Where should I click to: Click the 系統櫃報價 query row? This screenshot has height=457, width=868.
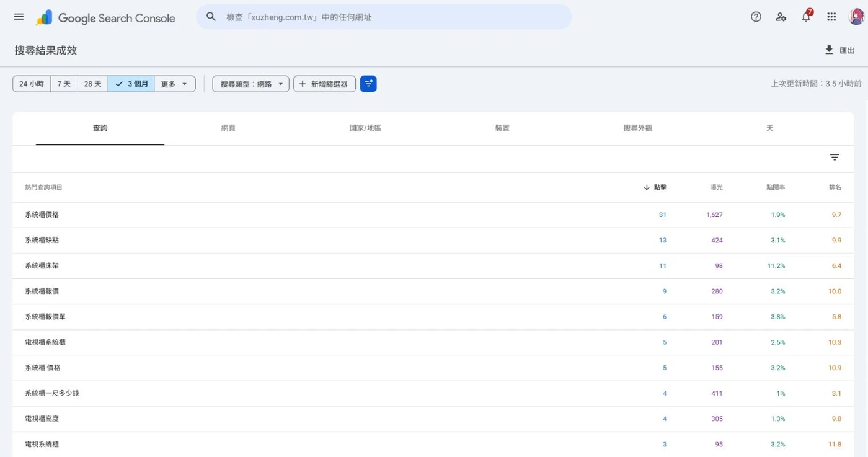(x=433, y=291)
